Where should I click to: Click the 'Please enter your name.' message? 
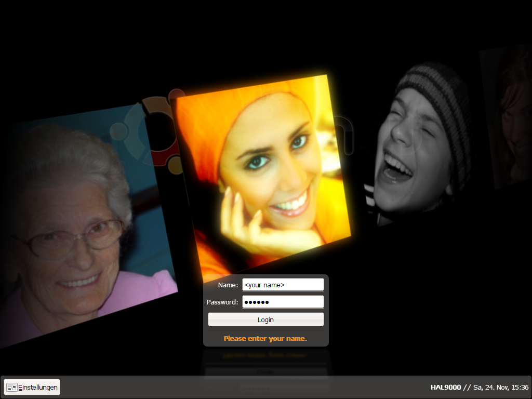point(265,338)
